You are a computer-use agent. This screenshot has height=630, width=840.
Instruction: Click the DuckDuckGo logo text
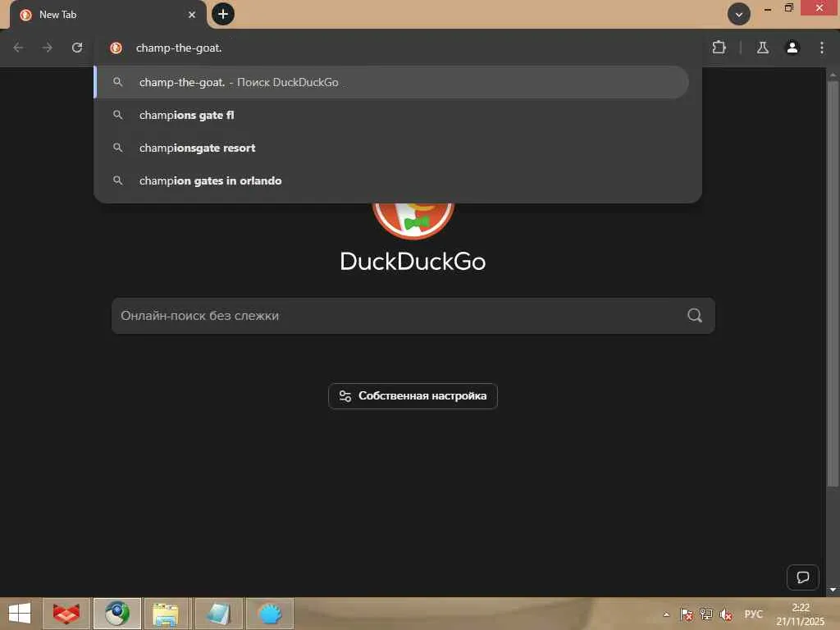tap(413, 262)
